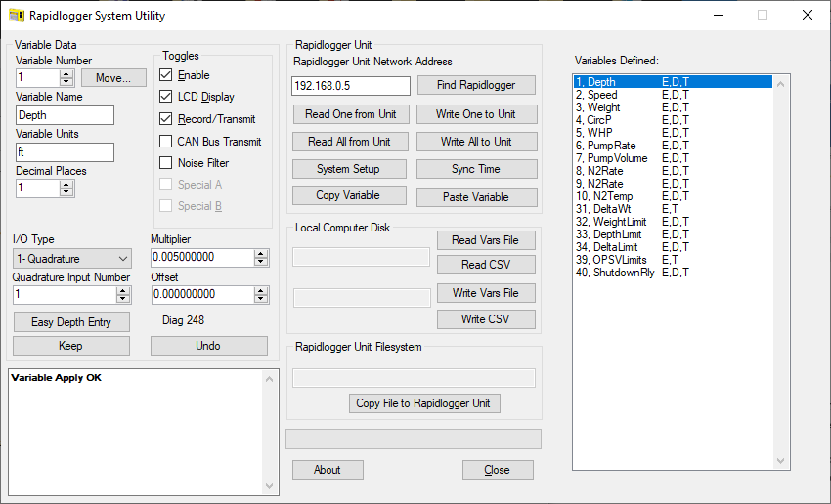Select '10, N2Temp' in variables list

click(673, 196)
